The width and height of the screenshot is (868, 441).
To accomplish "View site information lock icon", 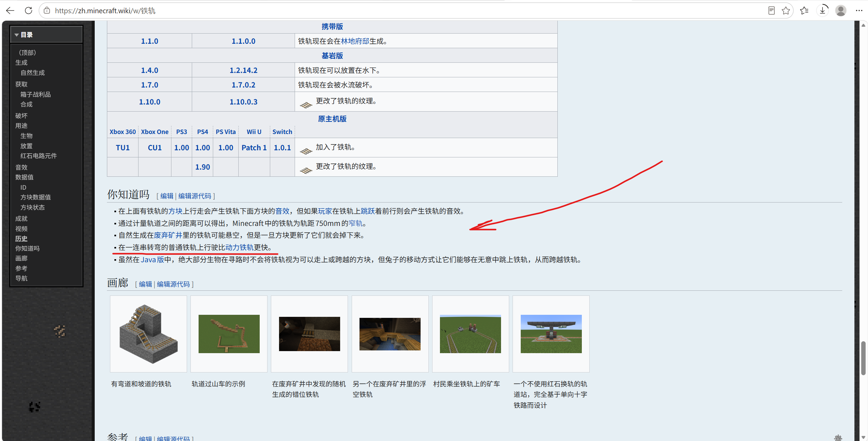I will point(47,11).
